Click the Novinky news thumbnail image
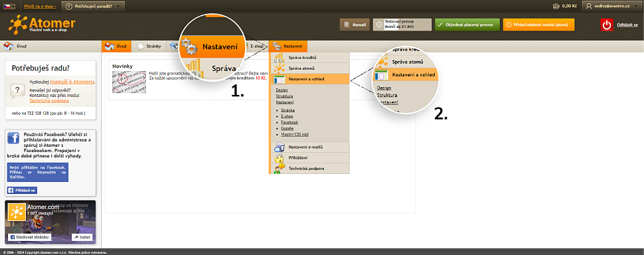644x255 pixels. click(x=129, y=82)
